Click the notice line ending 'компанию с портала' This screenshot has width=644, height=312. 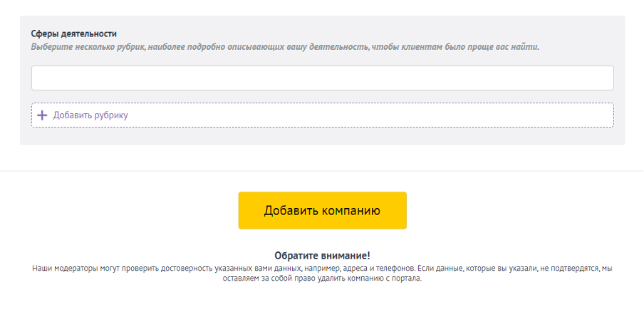click(322, 279)
